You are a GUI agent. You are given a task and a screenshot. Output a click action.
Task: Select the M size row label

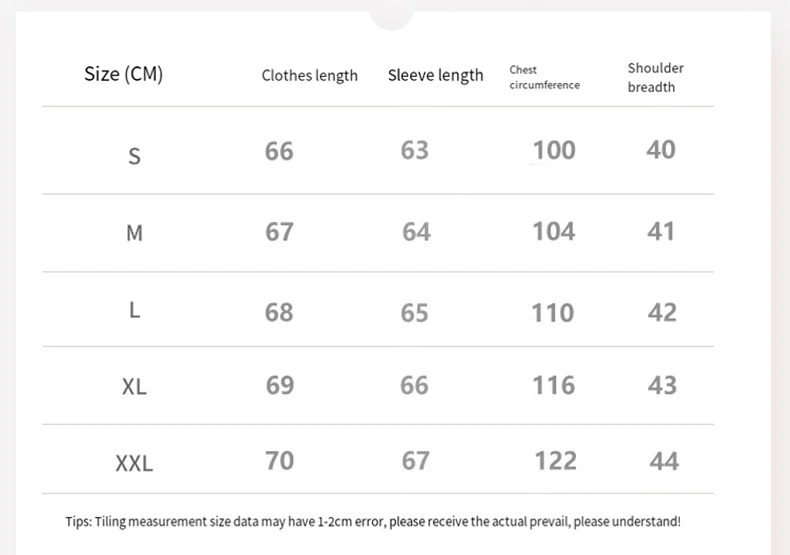[134, 233]
